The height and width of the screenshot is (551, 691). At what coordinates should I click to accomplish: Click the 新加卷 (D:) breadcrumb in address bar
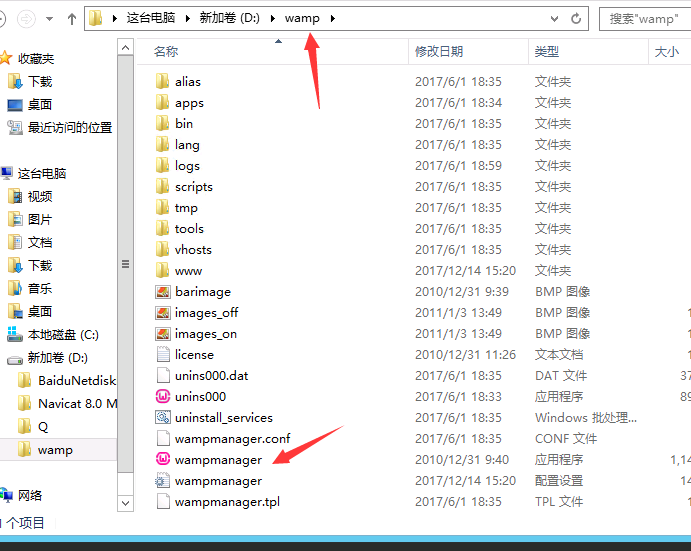click(x=231, y=19)
